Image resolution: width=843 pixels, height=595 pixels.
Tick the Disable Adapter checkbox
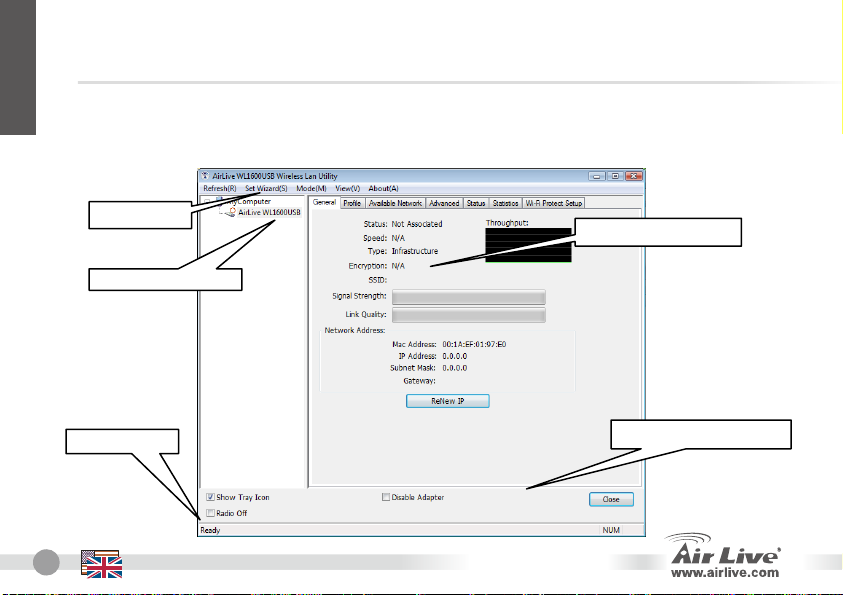click(x=386, y=497)
